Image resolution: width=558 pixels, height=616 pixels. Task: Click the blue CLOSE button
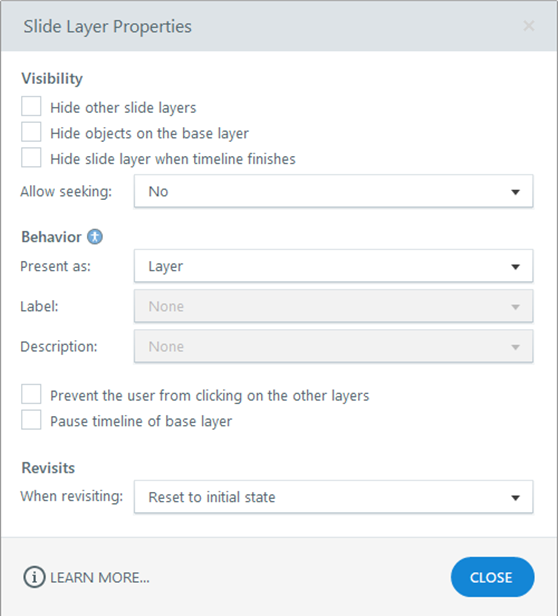coord(492,577)
